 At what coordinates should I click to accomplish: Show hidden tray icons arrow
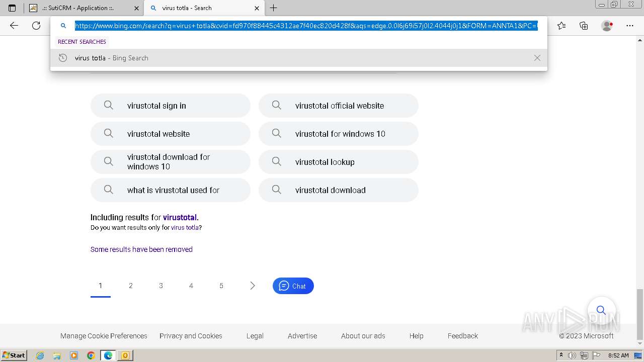tap(561, 355)
